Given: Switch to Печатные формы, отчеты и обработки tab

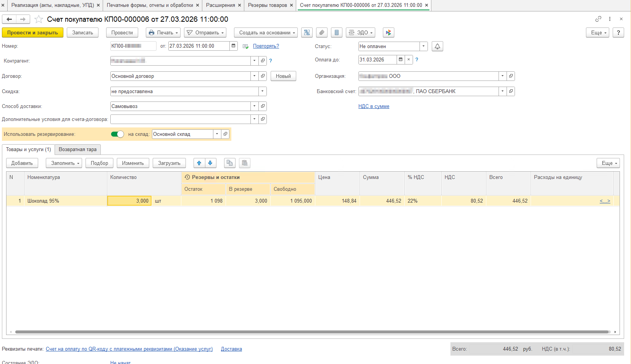Looking at the screenshot, I should [150, 5].
